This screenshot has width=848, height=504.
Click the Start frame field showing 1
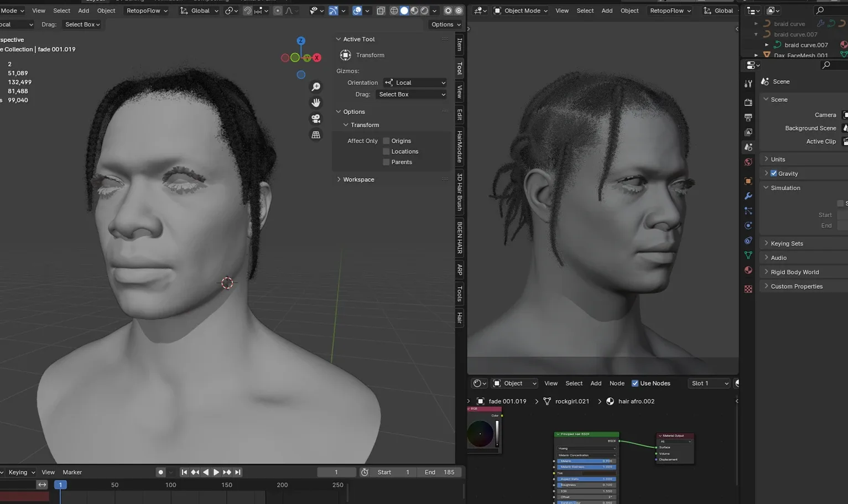pos(393,472)
